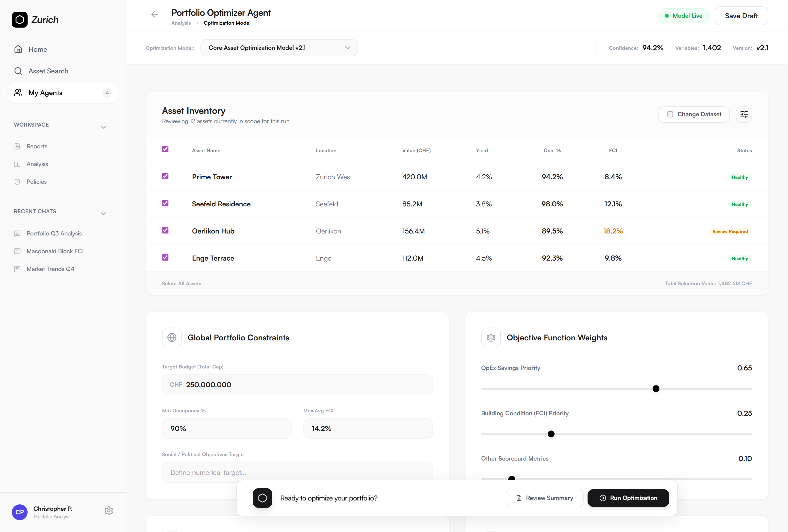788x532 pixels.
Task: Click the Target Budget input field
Action: (x=297, y=385)
